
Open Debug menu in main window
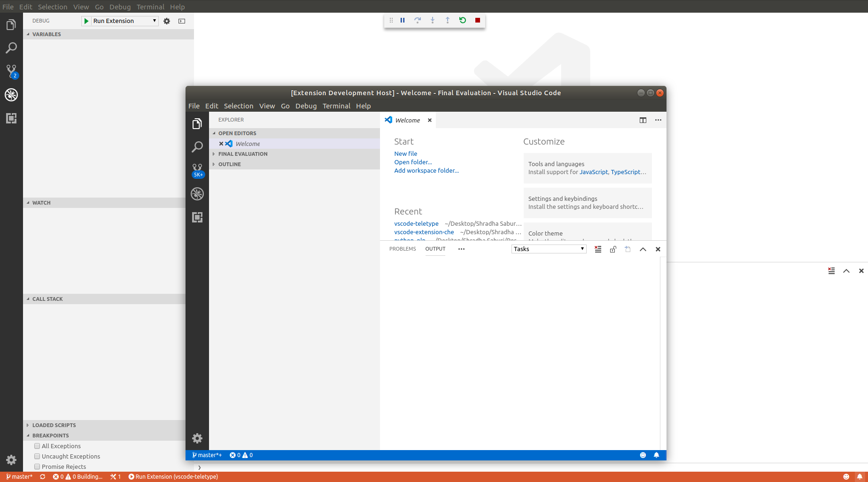click(120, 7)
